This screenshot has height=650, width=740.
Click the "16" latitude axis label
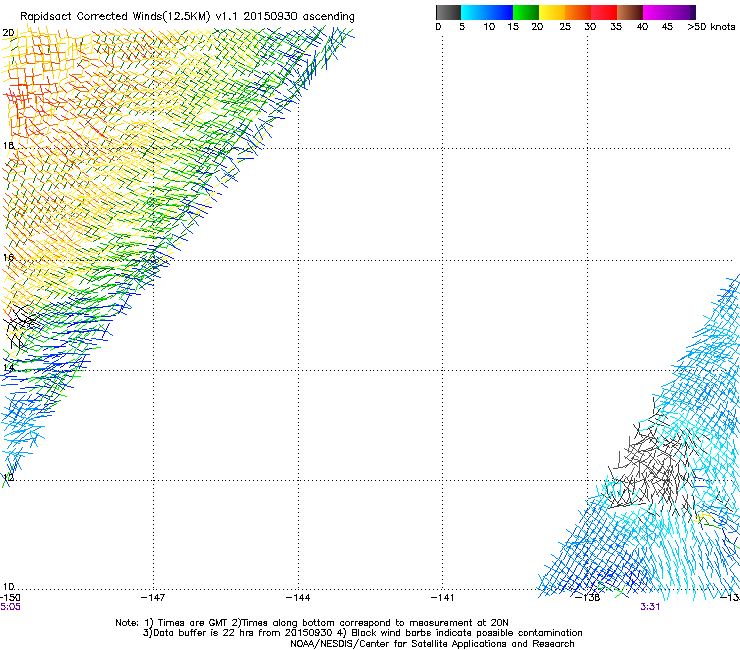click(8, 258)
